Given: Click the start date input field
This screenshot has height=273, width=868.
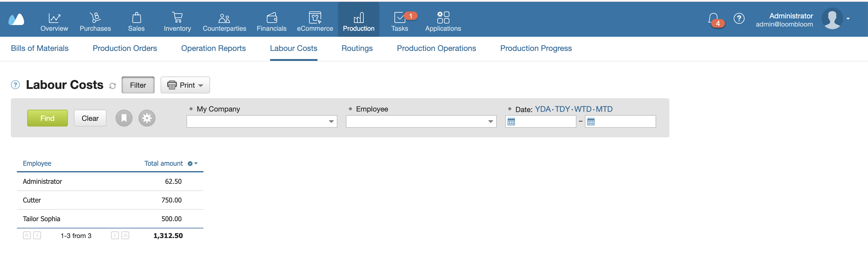Looking at the screenshot, I should pyautogui.click(x=541, y=121).
